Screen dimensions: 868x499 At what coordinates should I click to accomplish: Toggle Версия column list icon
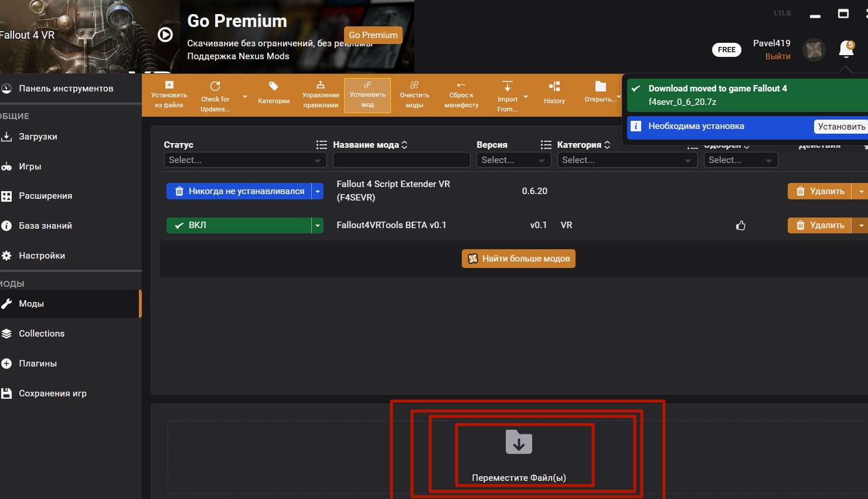(546, 145)
